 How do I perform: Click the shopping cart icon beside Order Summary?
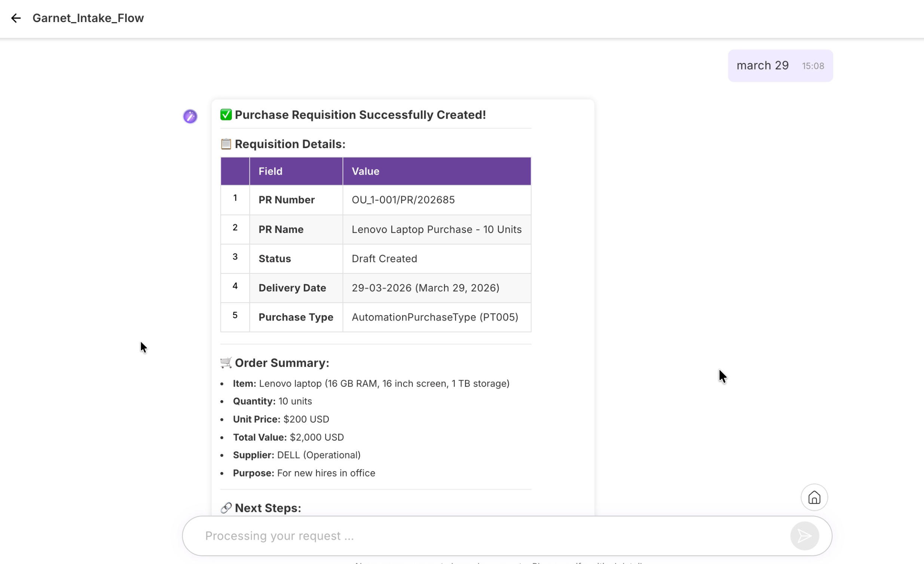(226, 363)
